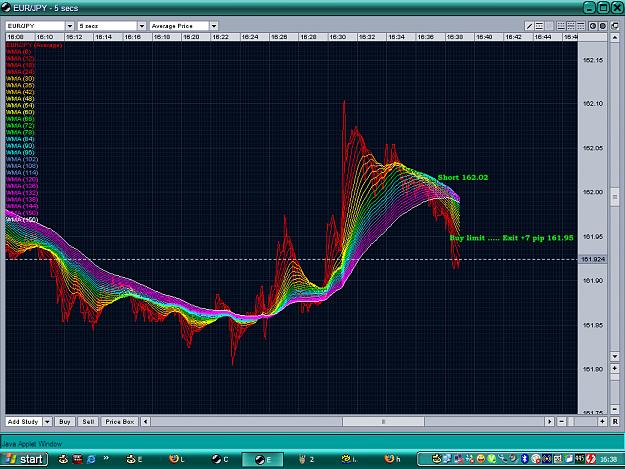
Task: Open the 5 secs interval dropdown
Action: pos(142,26)
